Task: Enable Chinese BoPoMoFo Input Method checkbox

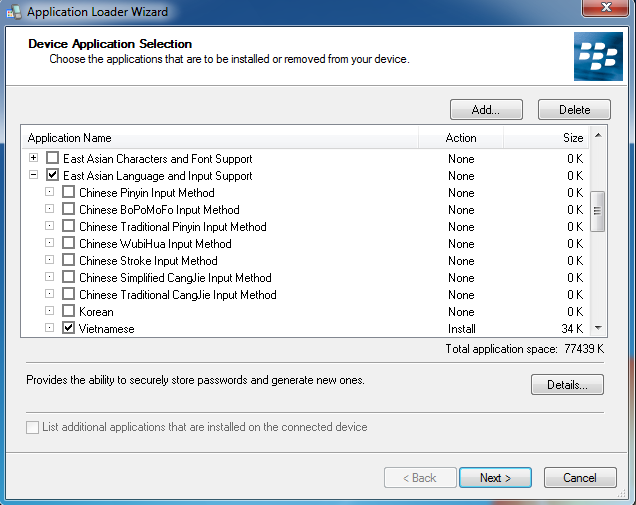Action: 68,209
